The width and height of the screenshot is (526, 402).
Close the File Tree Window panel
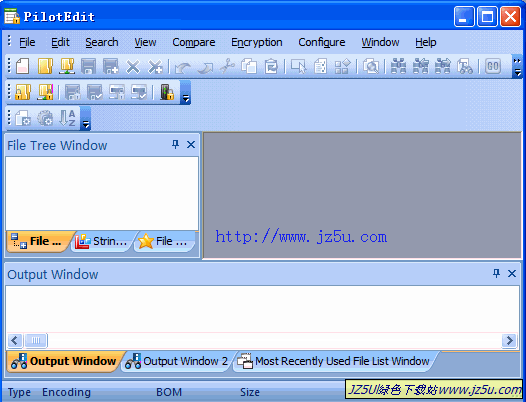191,145
